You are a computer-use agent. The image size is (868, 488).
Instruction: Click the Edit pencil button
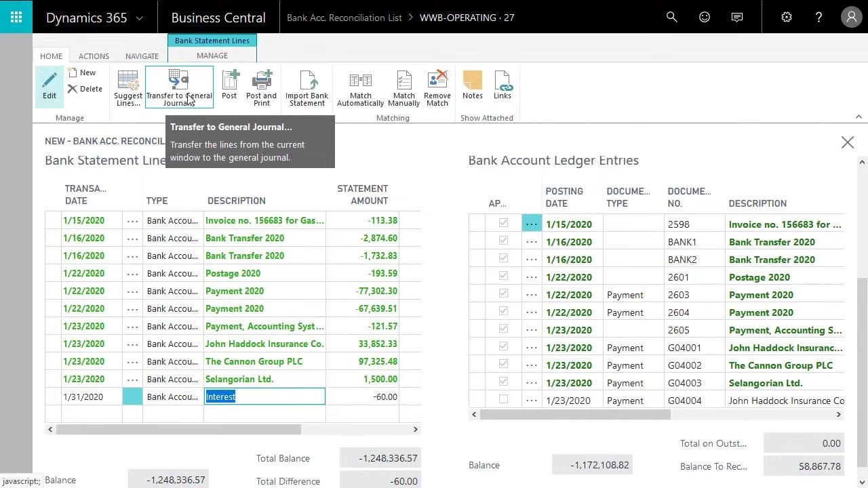click(x=50, y=86)
